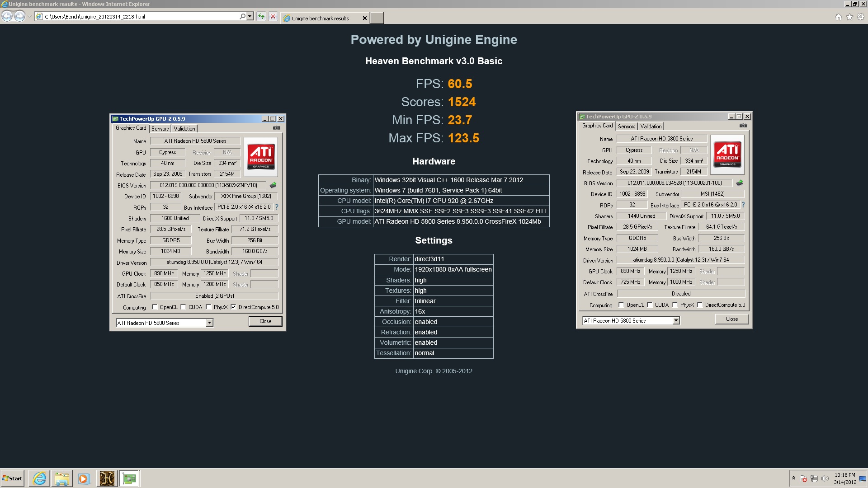Image resolution: width=868 pixels, height=488 pixels.
Task: Click the IE Forward navigation button
Action: 19,17
